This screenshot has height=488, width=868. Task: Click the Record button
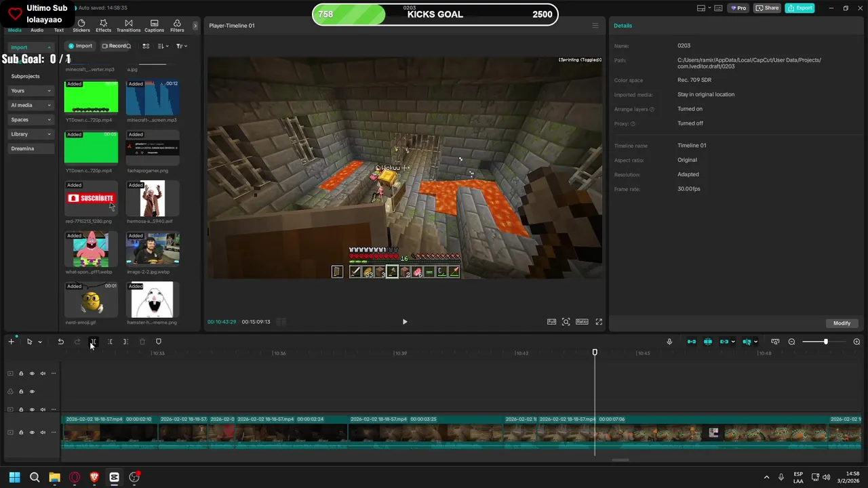pyautogui.click(x=116, y=46)
